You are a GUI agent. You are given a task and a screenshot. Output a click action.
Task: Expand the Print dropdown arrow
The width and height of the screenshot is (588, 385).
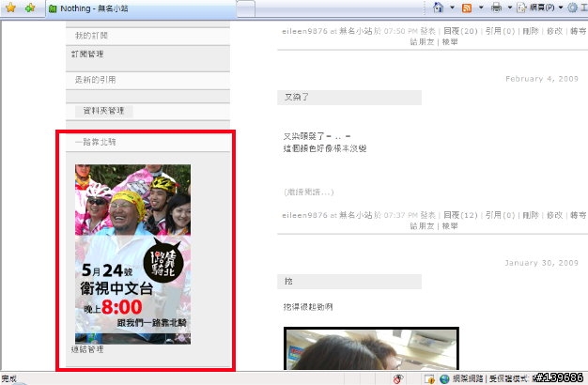(x=510, y=8)
